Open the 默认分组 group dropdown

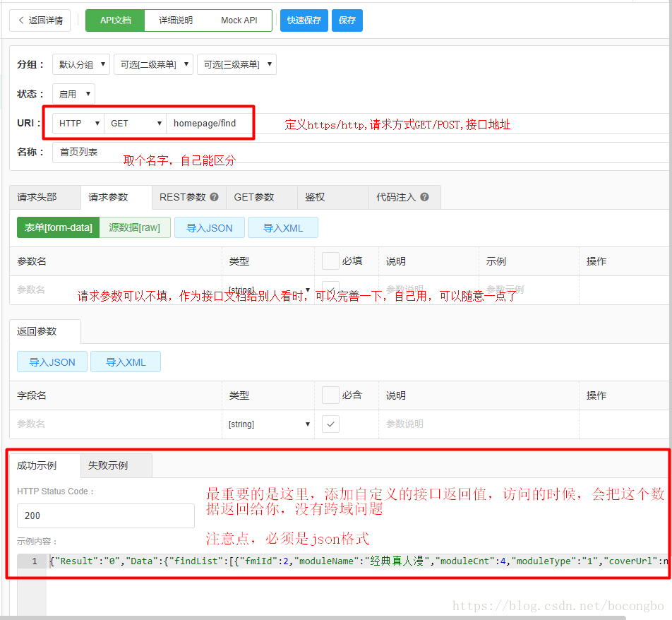(80, 64)
